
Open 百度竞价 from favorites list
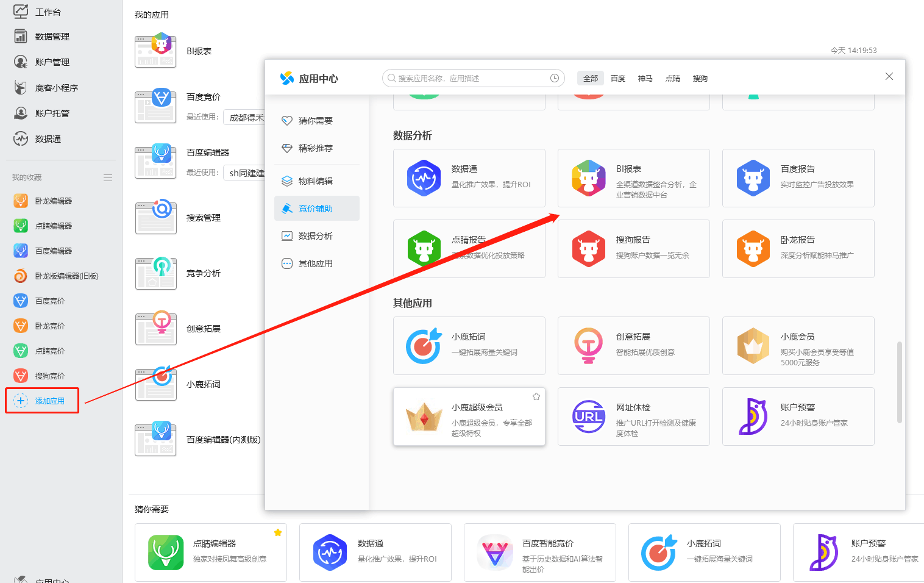(x=39, y=301)
